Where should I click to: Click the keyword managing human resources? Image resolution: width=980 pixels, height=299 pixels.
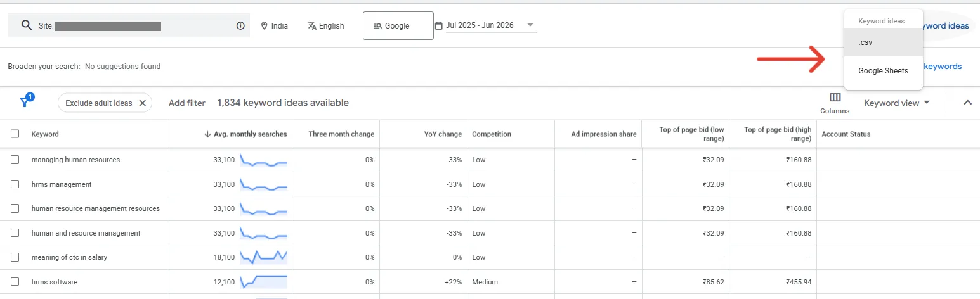[75, 160]
